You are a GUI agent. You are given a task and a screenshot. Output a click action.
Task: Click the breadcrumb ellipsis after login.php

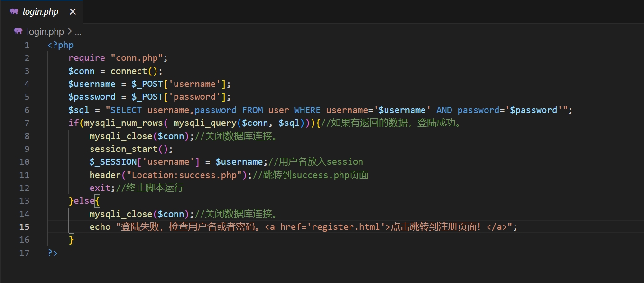[78, 32]
